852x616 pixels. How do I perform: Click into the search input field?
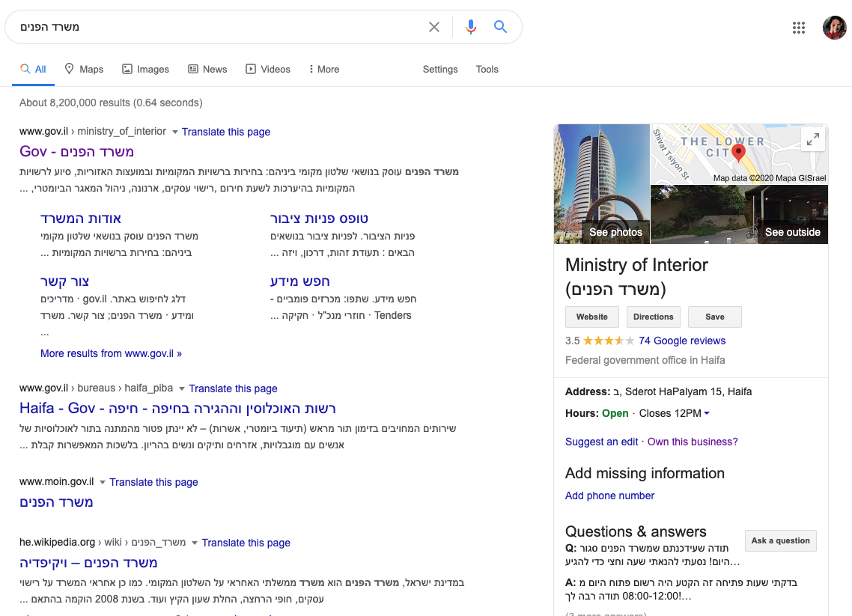pos(217,27)
